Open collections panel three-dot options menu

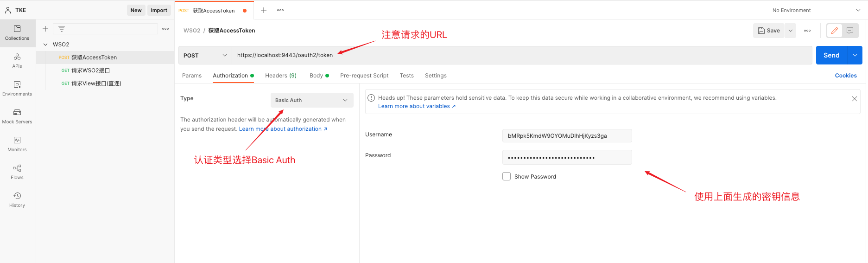165,29
